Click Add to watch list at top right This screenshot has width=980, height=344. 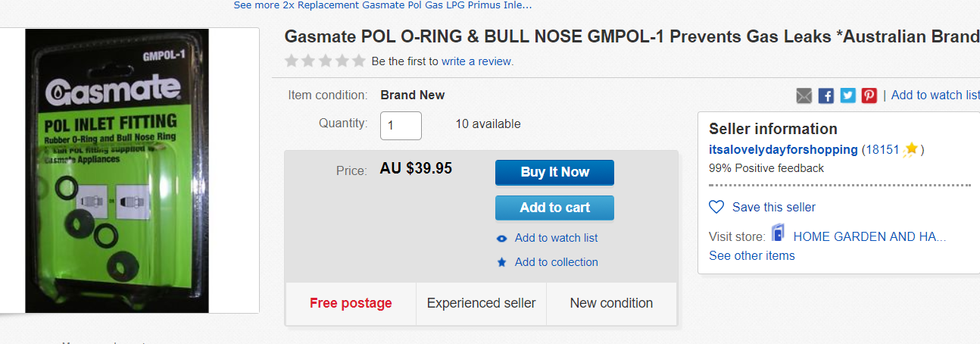click(935, 95)
